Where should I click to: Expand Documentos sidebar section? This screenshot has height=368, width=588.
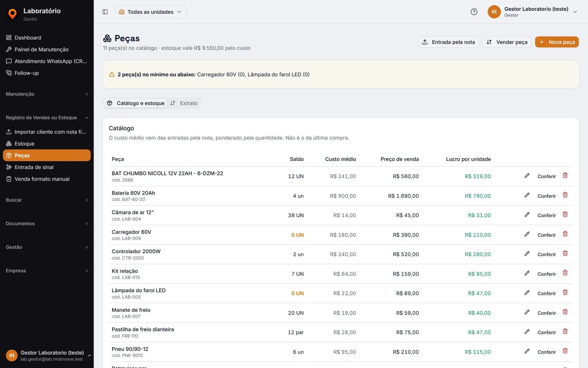click(47, 224)
